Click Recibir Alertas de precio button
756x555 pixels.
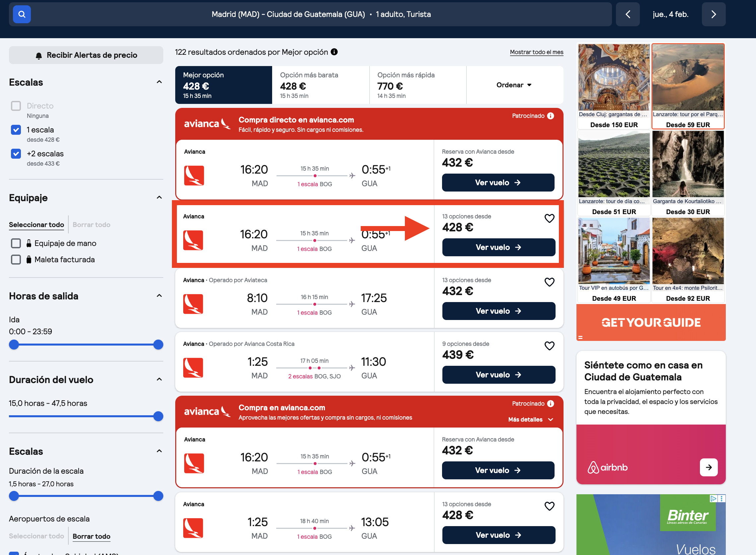(86, 55)
